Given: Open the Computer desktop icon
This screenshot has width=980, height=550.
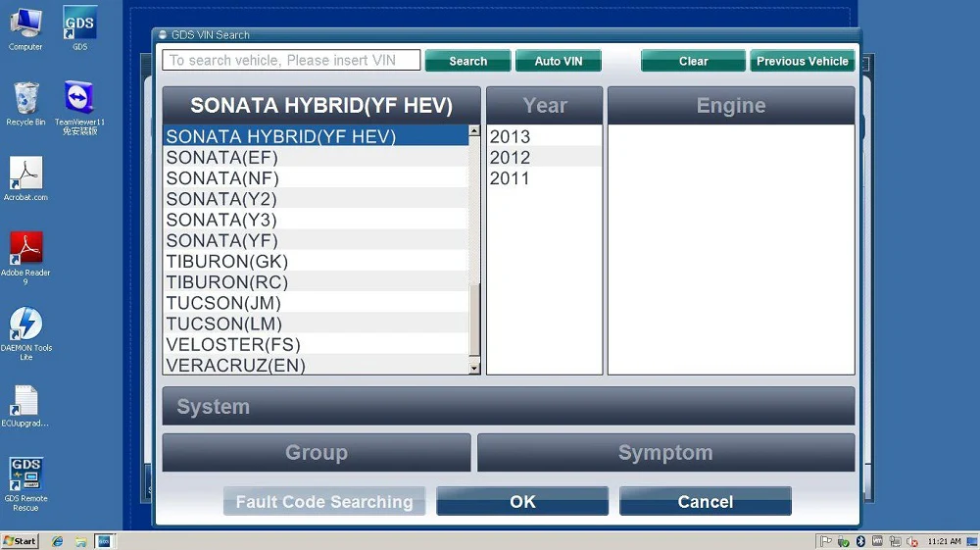Looking at the screenshot, I should (x=25, y=25).
